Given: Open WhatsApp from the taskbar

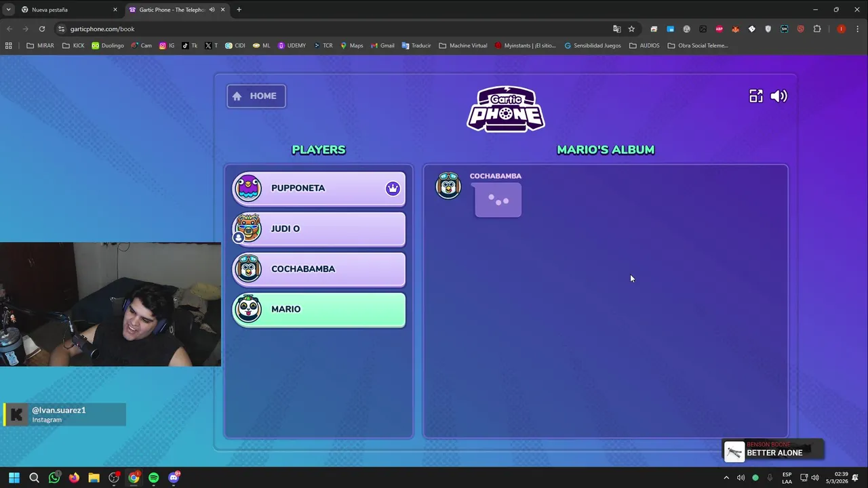Looking at the screenshot, I should 54,478.
